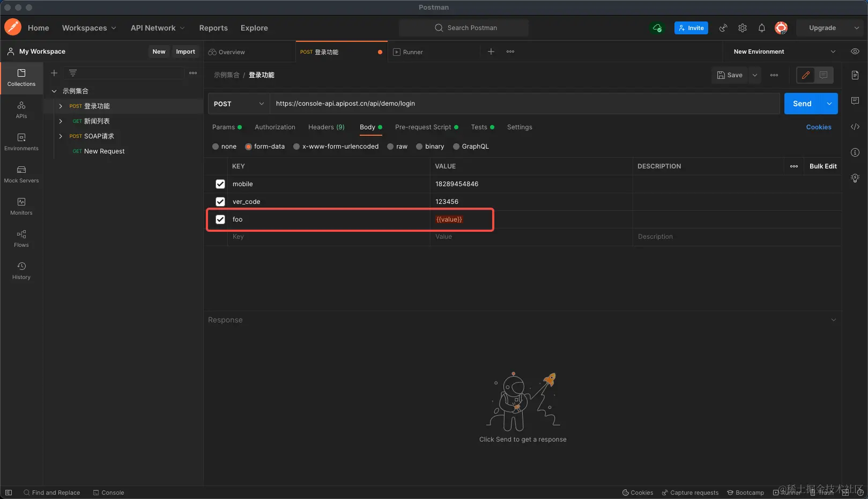Uncheck the ver_code form-data row
868x499 pixels.
click(220, 202)
